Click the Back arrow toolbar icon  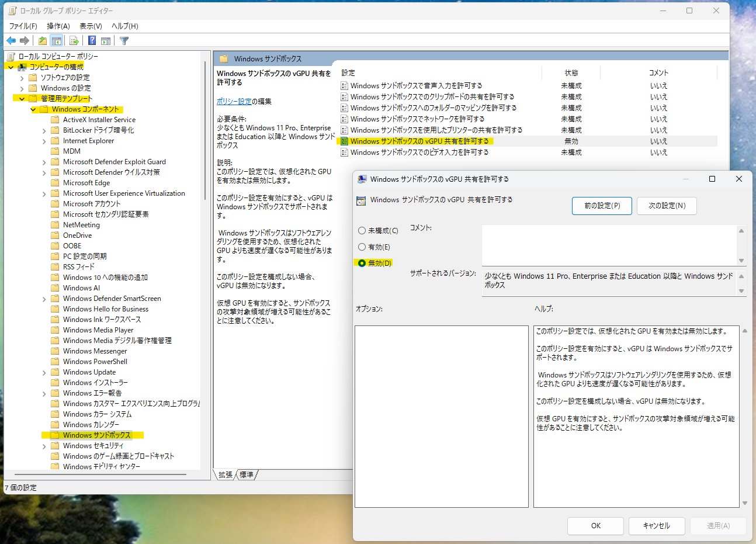[11, 40]
